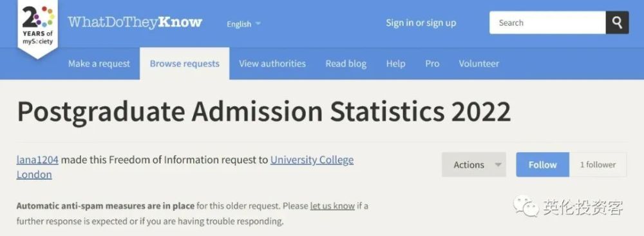Click Sign in or sign up
The image size is (644, 236).
(x=421, y=23)
